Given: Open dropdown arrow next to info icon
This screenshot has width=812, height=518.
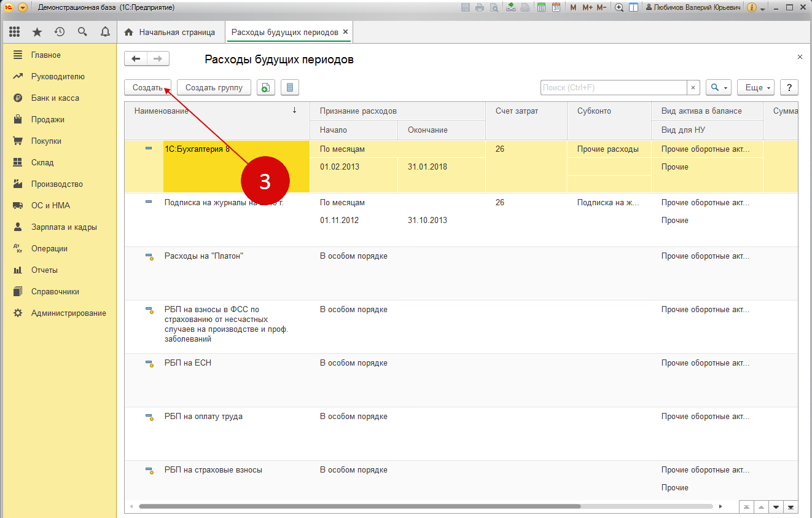Looking at the screenshot, I should coord(763,9).
